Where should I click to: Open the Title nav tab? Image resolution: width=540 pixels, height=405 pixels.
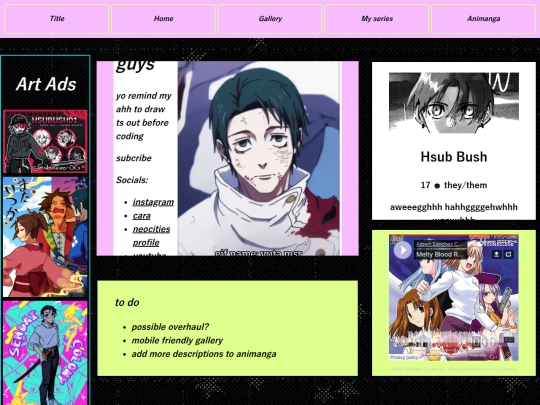57,19
